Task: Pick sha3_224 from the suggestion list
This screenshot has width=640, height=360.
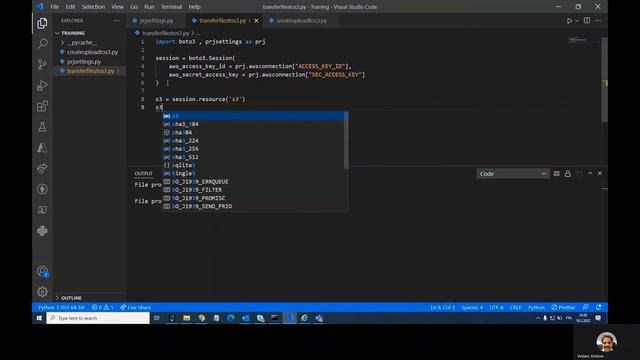Action: point(253,140)
